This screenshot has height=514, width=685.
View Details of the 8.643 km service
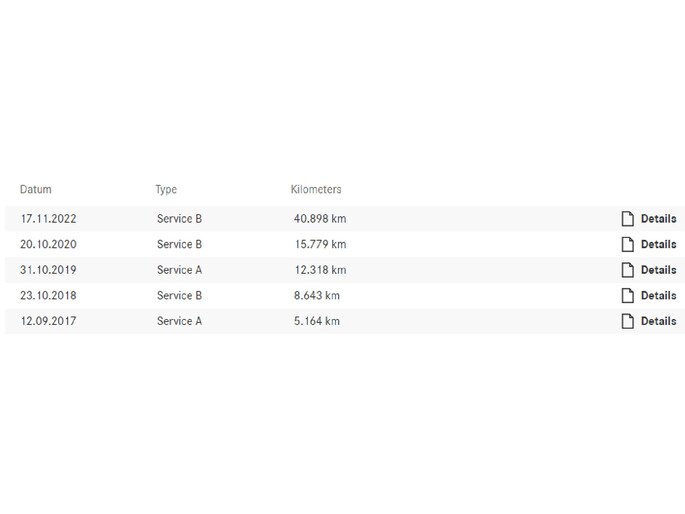[658, 296]
